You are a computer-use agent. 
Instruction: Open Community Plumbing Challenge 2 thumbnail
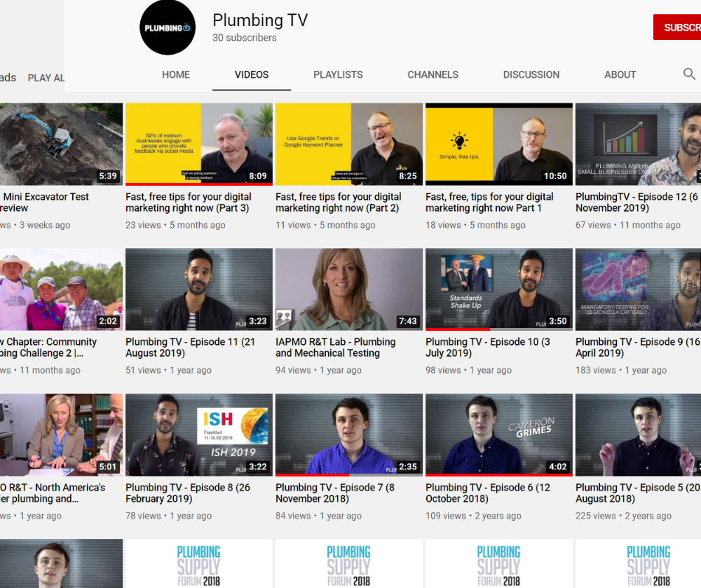[61, 289]
